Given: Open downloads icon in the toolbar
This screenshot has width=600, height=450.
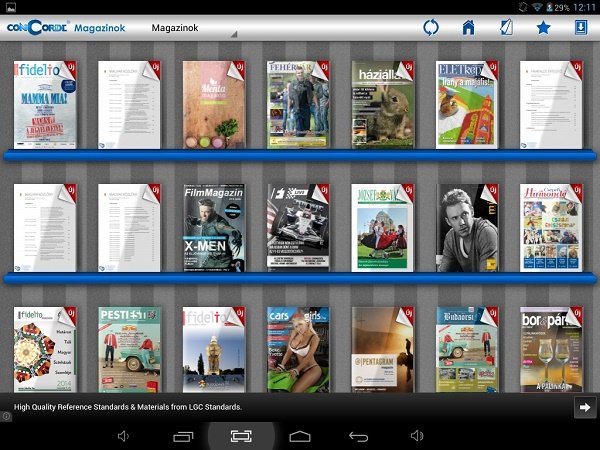Looking at the screenshot, I should click(x=581, y=28).
